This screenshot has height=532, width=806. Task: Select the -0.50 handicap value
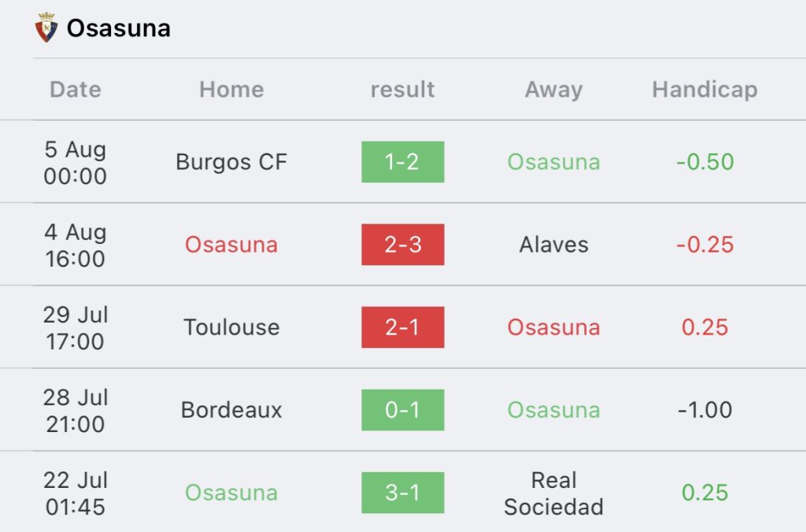pos(704,162)
